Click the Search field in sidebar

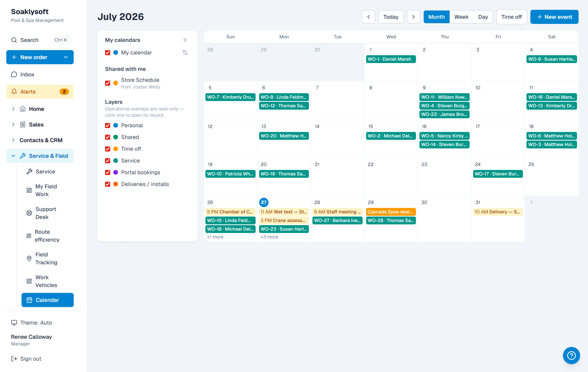(x=40, y=40)
